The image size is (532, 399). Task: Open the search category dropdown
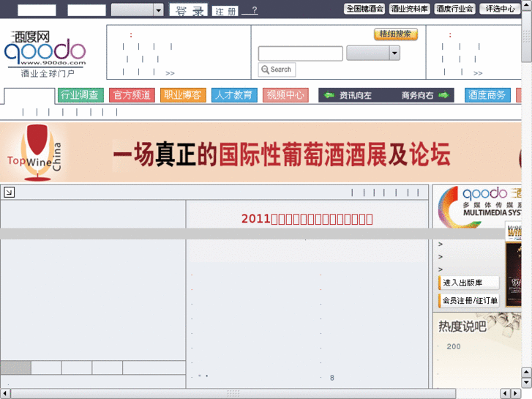click(x=373, y=53)
